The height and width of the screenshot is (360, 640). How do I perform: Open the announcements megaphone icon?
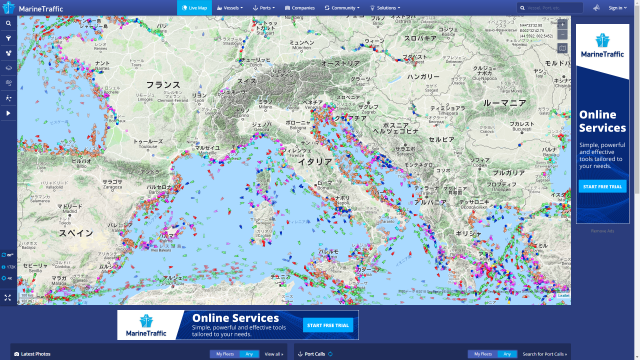pyautogui.click(x=596, y=8)
